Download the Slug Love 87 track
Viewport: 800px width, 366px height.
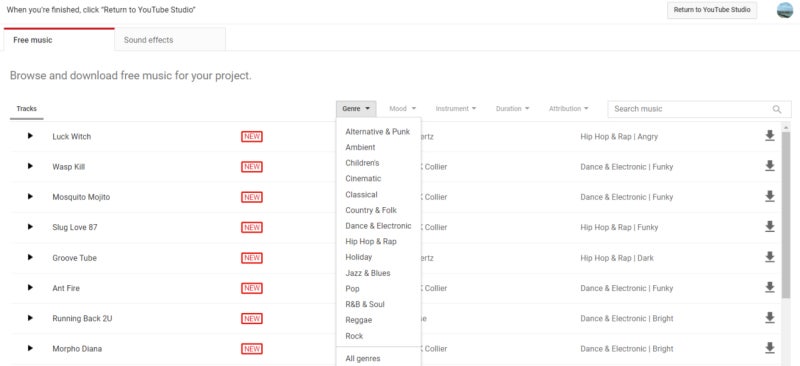pyautogui.click(x=770, y=227)
